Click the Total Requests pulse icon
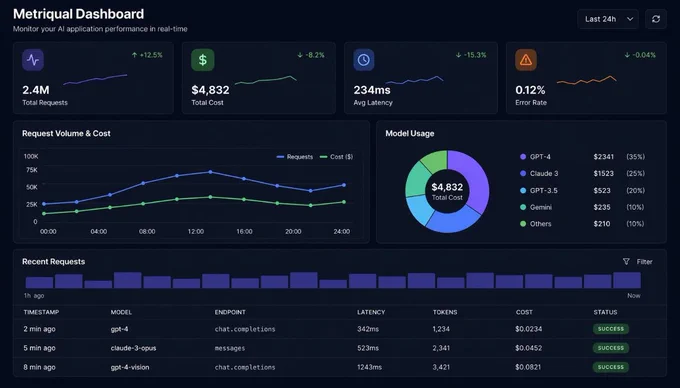The height and width of the screenshot is (388, 680). (33, 60)
